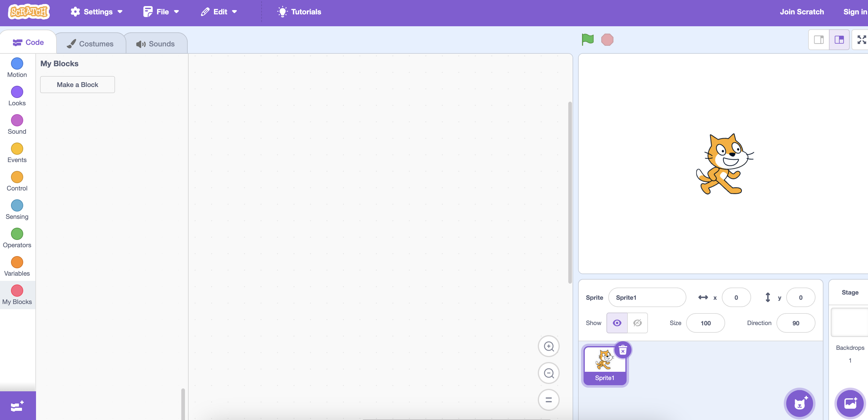Reset workspace zoom with equals icon
This screenshot has height=420, width=868.
pyautogui.click(x=548, y=400)
